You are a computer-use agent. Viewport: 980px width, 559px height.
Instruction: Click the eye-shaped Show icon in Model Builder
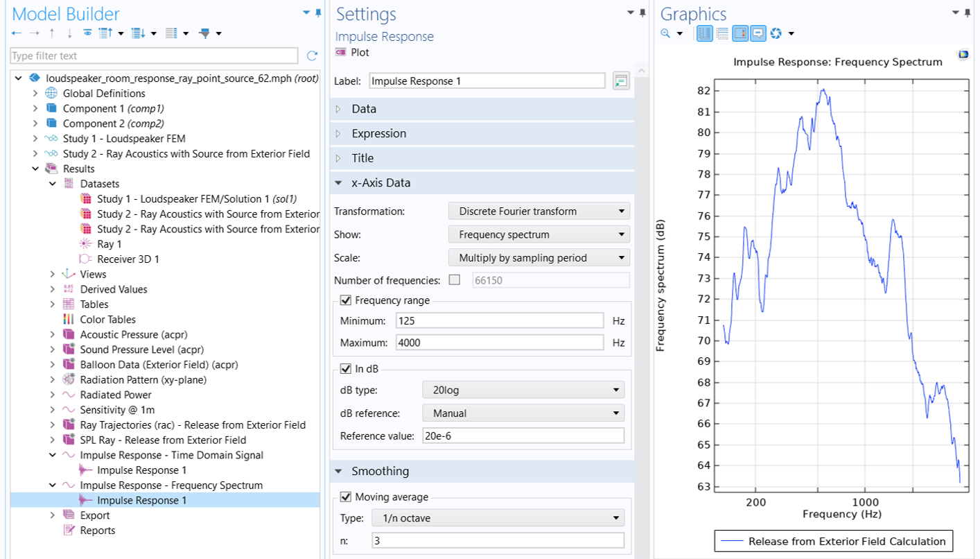pos(87,33)
